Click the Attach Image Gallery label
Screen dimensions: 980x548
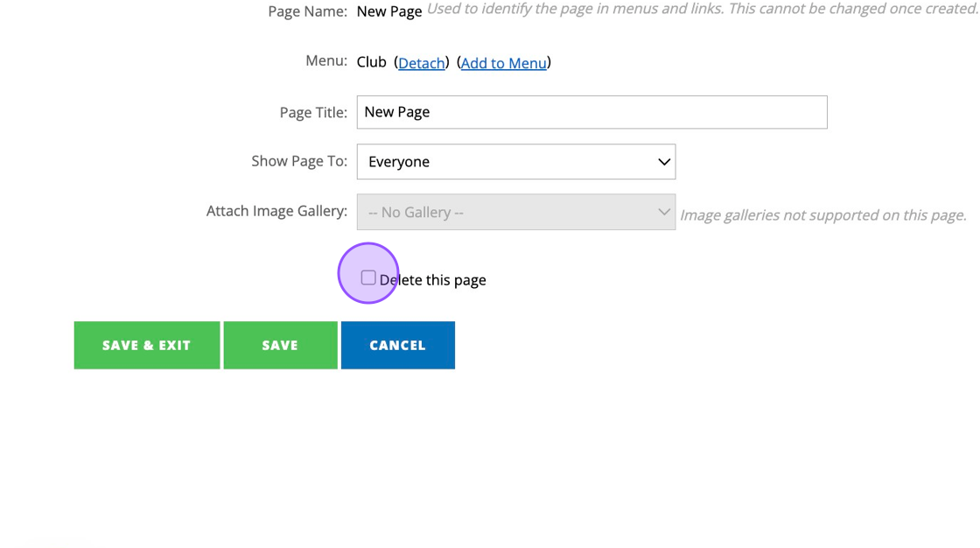[276, 211]
